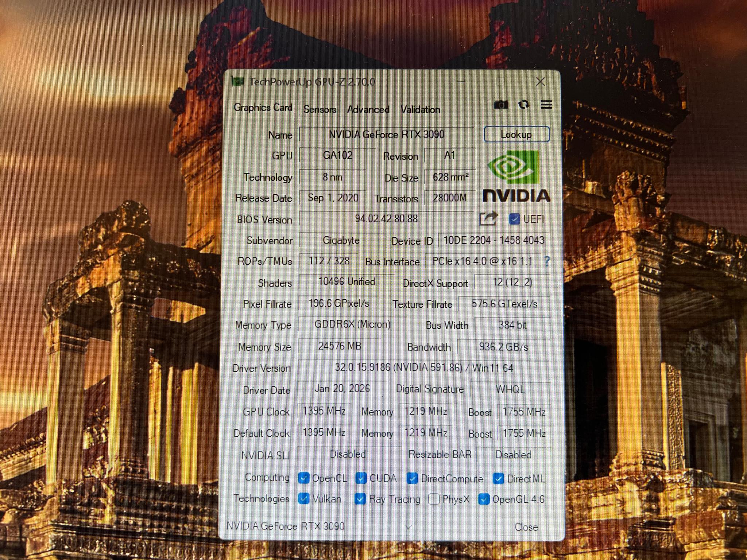Click the Bandwidth value 936.2 GB/s
This screenshot has width=747, height=560.
pyautogui.click(x=504, y=347)
